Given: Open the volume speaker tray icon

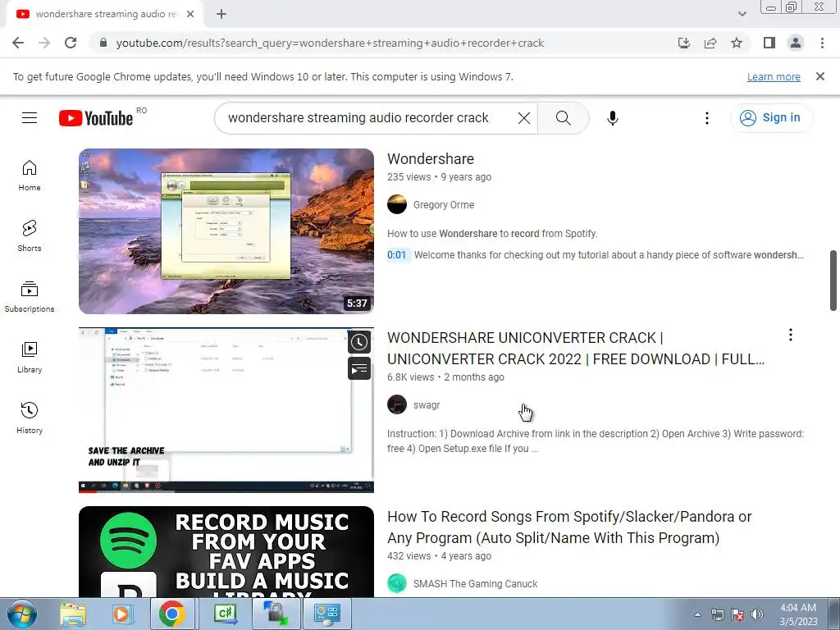Looking at the screenshot, I should [x=756, y=614].
